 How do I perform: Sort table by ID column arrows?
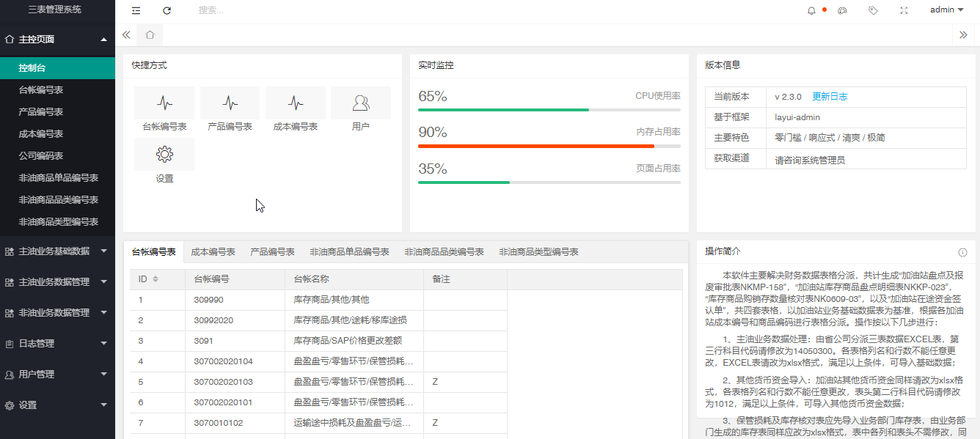point(156,279)
